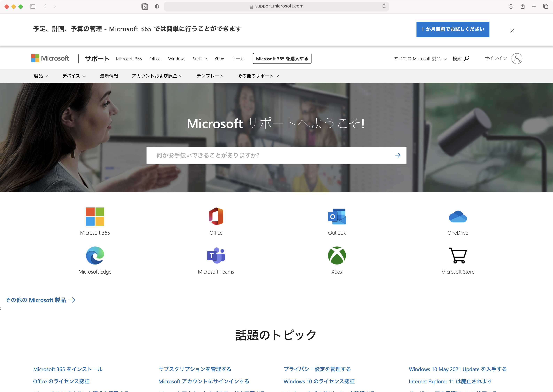Open the その他の Microsoft 製品 link
The width and height of the screenshot is (553, 392).
40,300
